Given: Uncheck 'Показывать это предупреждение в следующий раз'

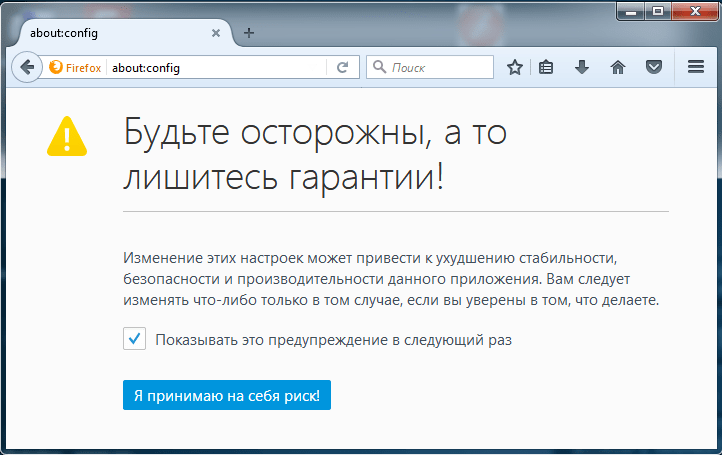Looking at the screenshot, I should [x=134, y=338].
